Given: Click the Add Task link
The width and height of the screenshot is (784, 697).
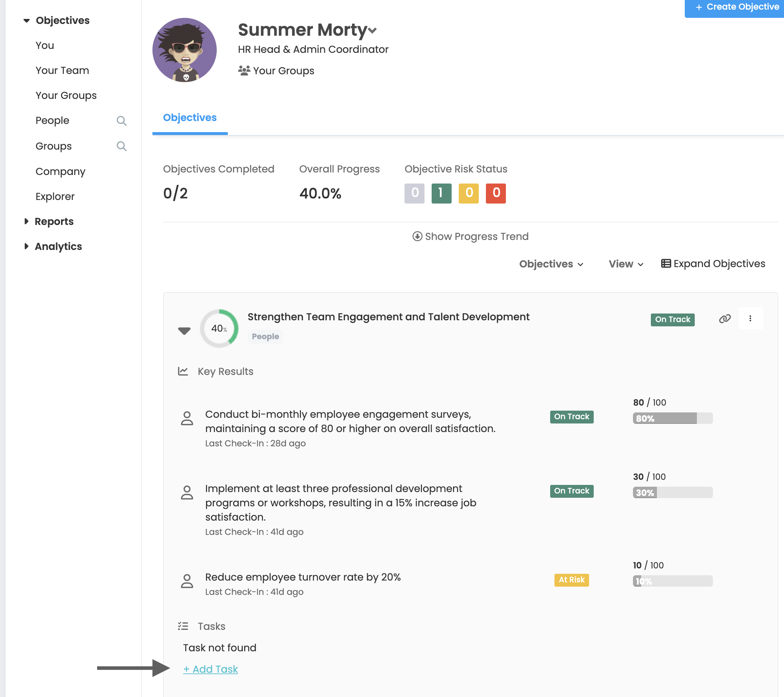Looking at the screenshot, I should tap(211, 669).
